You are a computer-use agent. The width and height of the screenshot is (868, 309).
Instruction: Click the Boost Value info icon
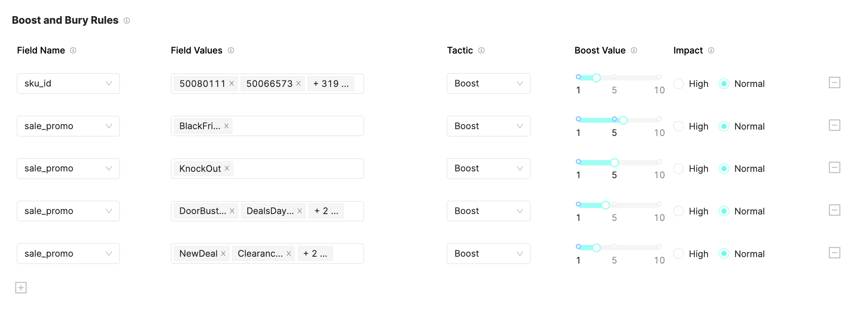[x=634, y=50]
